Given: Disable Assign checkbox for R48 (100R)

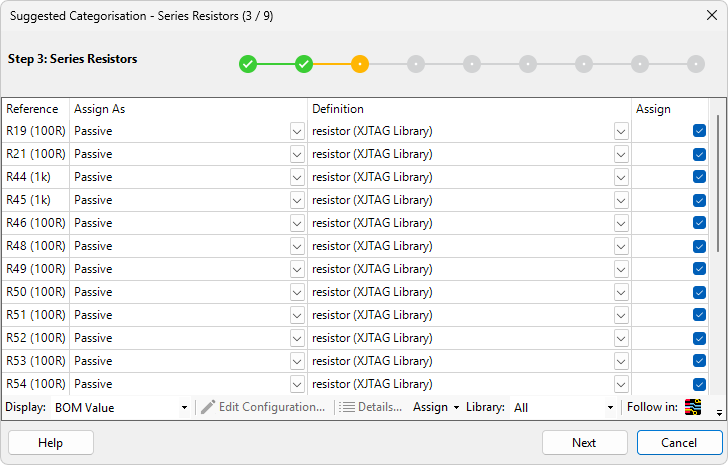Looking at the screenshot, I should [699, 246].
